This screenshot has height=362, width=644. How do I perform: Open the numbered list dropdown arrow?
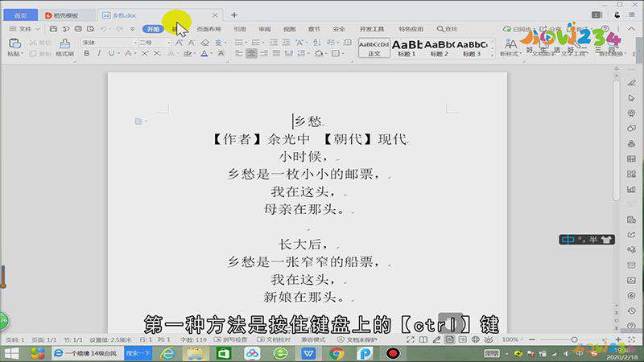tap(263, 43)
